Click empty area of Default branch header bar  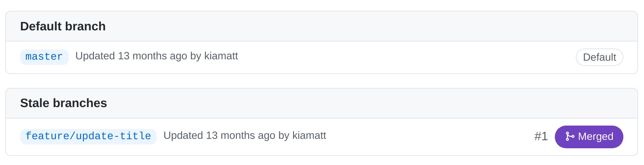(x=350, y=27)
